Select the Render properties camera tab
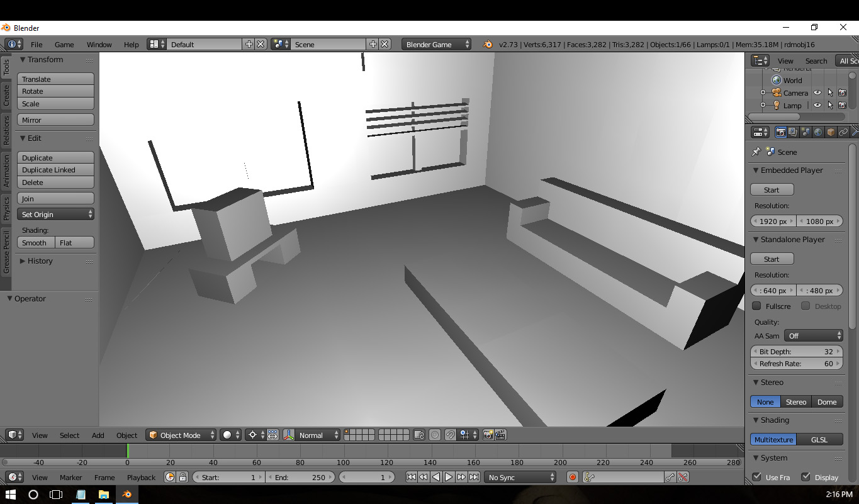Screen dimensions: 859x504 tap(780, 132)
